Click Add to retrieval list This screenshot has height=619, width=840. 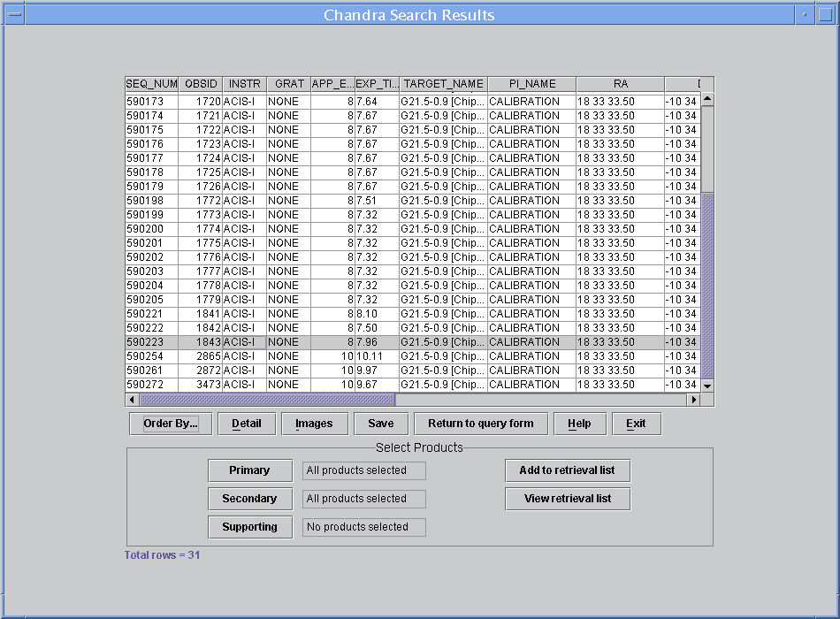coord(568,470)
